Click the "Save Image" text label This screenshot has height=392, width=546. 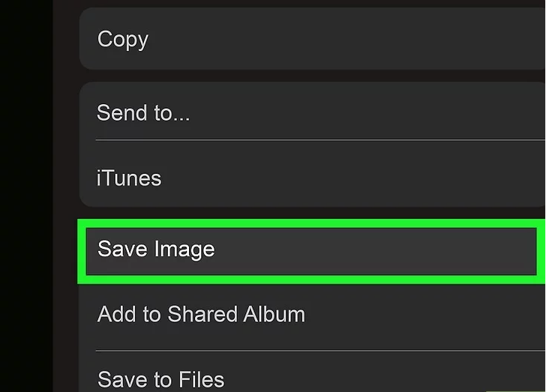156,249
